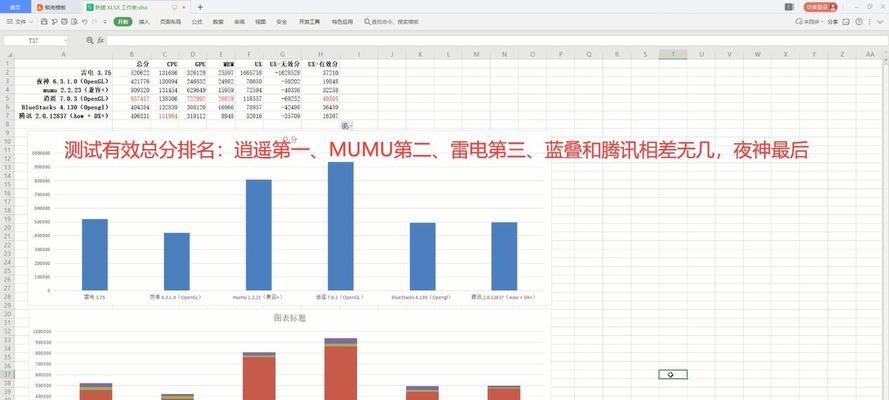This screenshot has height=400, width=889.
Task: Select the 逍遥 bar in the 总分 chart
Action: click(x=341, y=226)
